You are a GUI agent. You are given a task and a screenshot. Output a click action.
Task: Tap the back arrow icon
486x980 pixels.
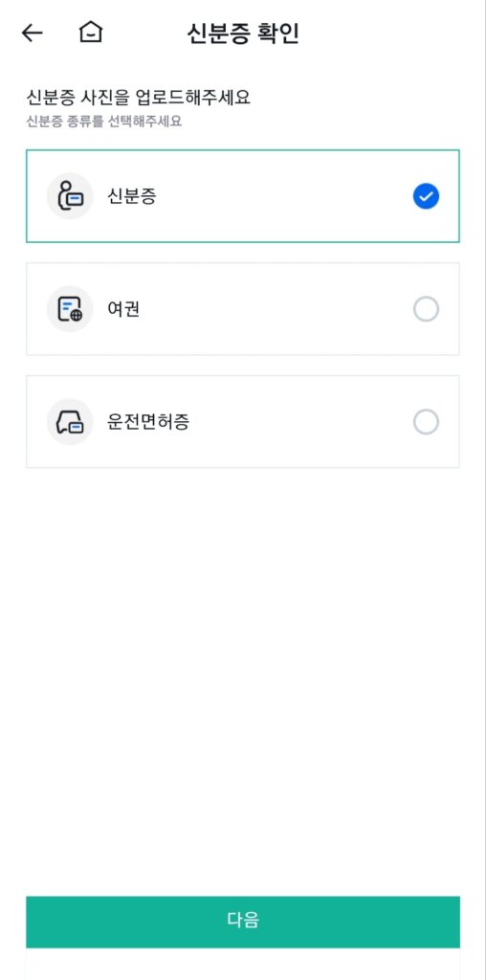(32, 33)
